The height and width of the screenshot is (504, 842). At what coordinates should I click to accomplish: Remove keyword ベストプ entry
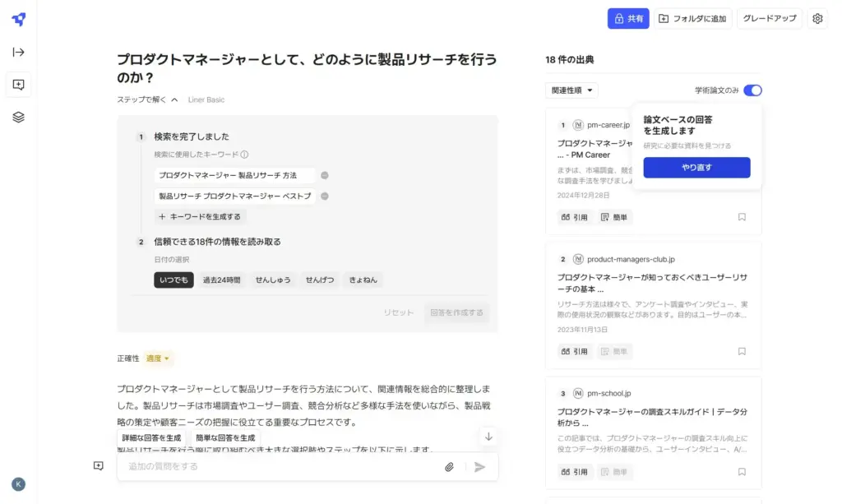click(x=324, y=197)
